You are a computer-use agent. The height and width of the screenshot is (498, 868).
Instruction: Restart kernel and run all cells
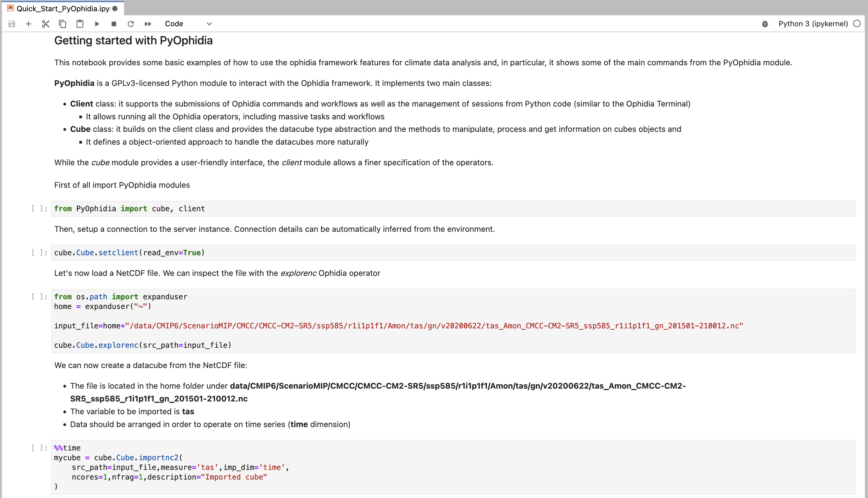(x=148, y=24)
